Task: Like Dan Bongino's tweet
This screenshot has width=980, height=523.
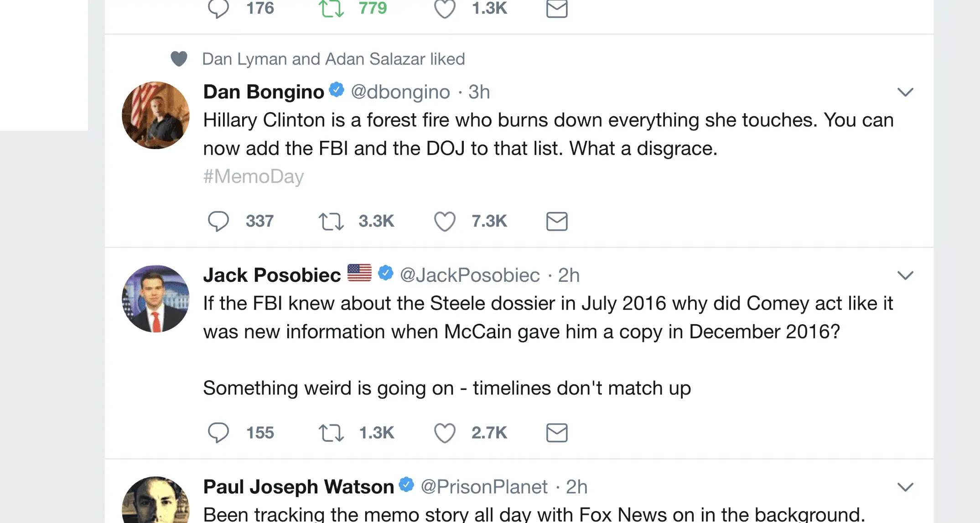Action: tap(445, 222)
